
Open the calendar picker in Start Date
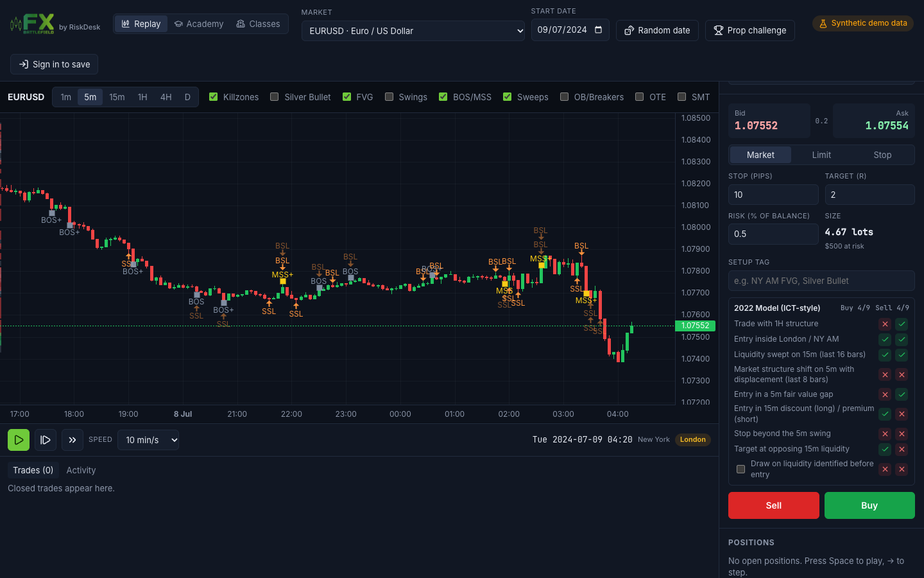pyautogui.click(x=598, y=30)
